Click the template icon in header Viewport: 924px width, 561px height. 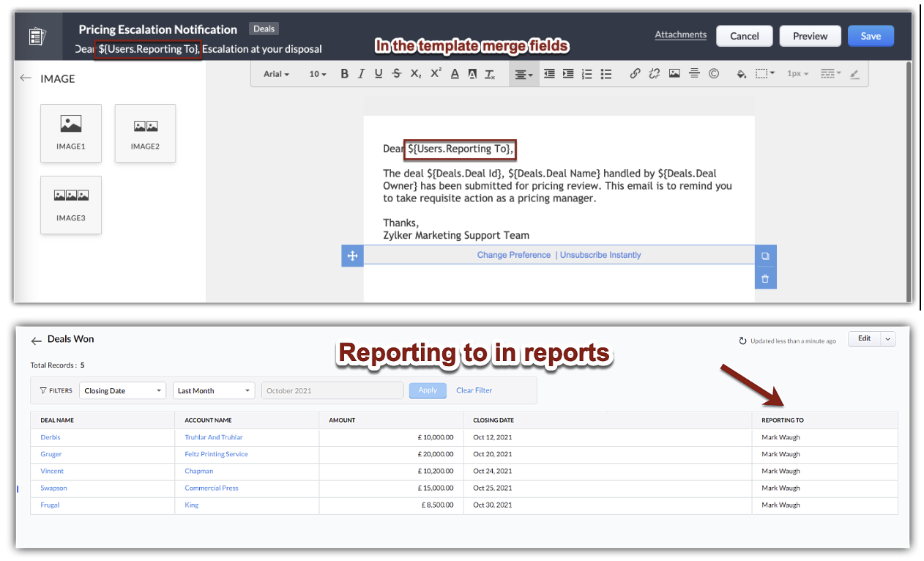tap(37, 37)
